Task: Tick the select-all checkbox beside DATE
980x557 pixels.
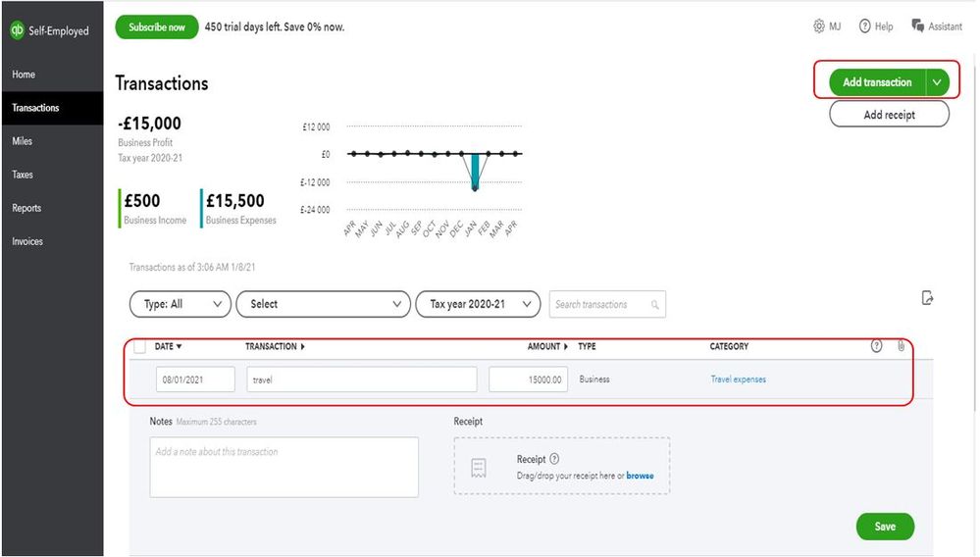Action: 140,346
